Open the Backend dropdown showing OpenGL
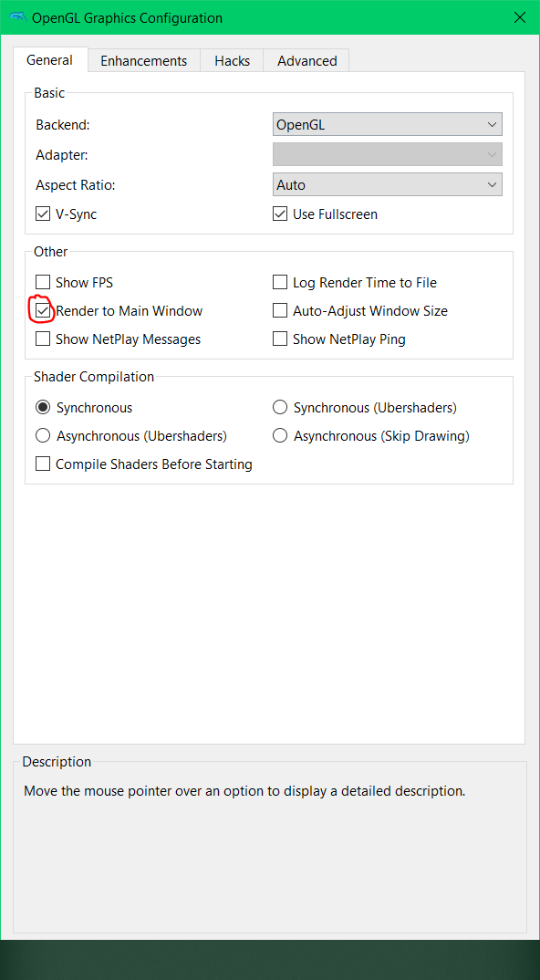This screenshot has width=540, height=980. (388, 124)
